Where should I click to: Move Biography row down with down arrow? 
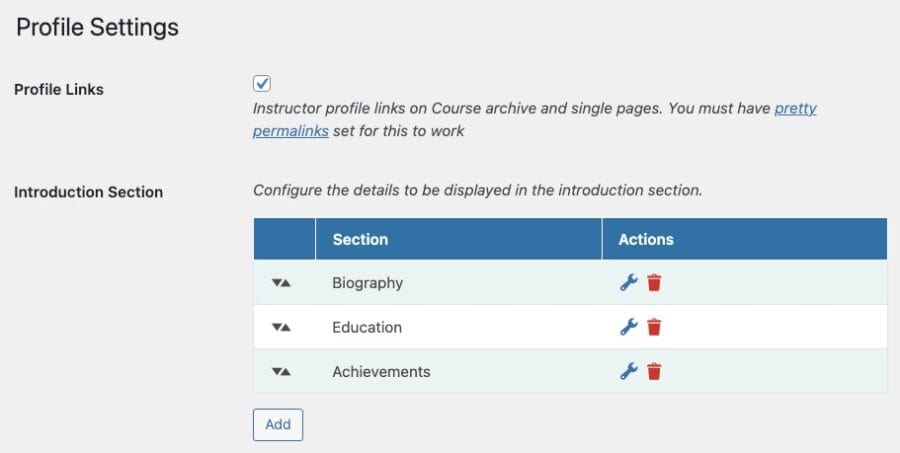tap(276, 283)
